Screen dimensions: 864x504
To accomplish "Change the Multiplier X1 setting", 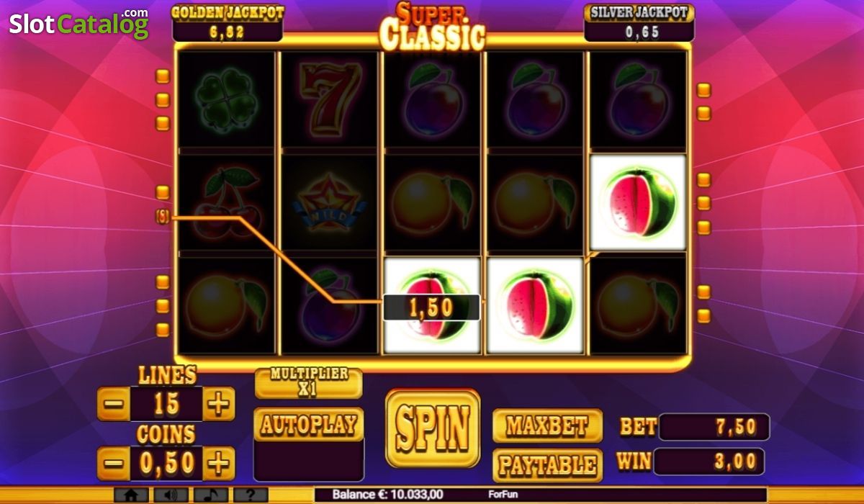I will point(309,383).
